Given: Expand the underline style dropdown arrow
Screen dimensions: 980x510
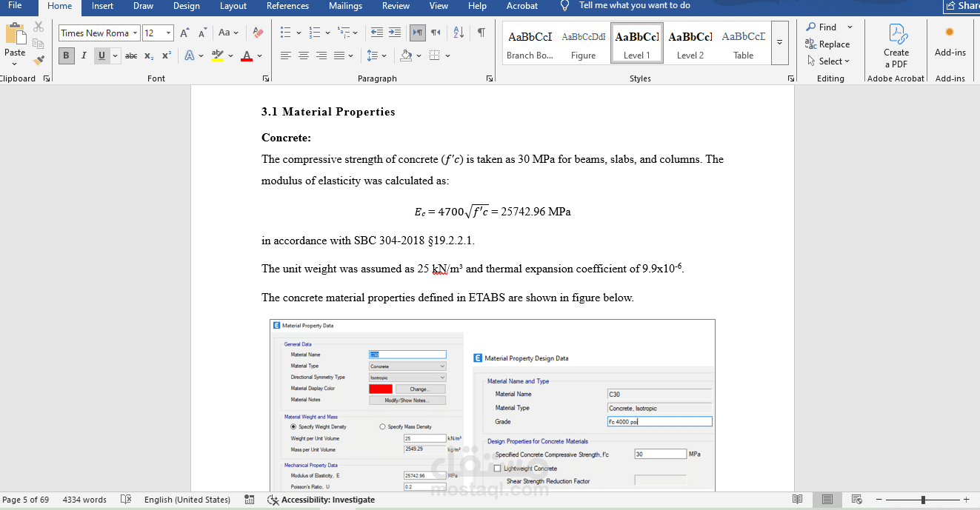Looking at the screenshot, I should click(116, 56).
